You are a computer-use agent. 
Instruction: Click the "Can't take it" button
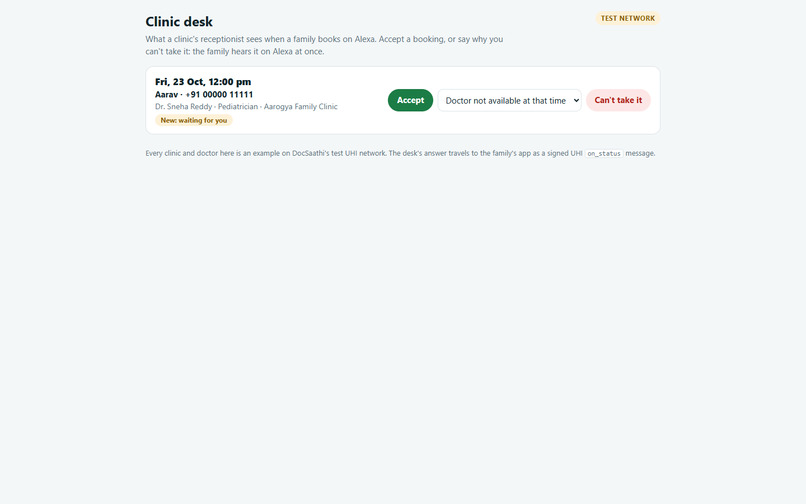[x=618, y=100]
